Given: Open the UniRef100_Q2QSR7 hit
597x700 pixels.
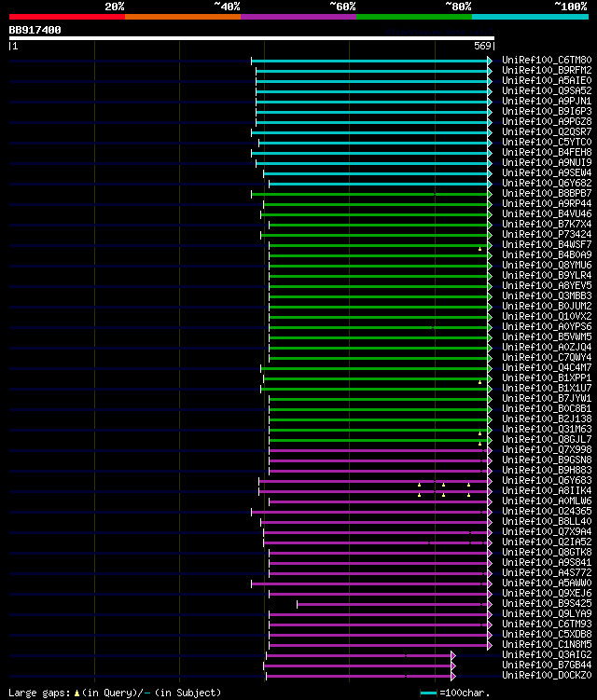Looking at the screenshot, I should coord(547,131).
